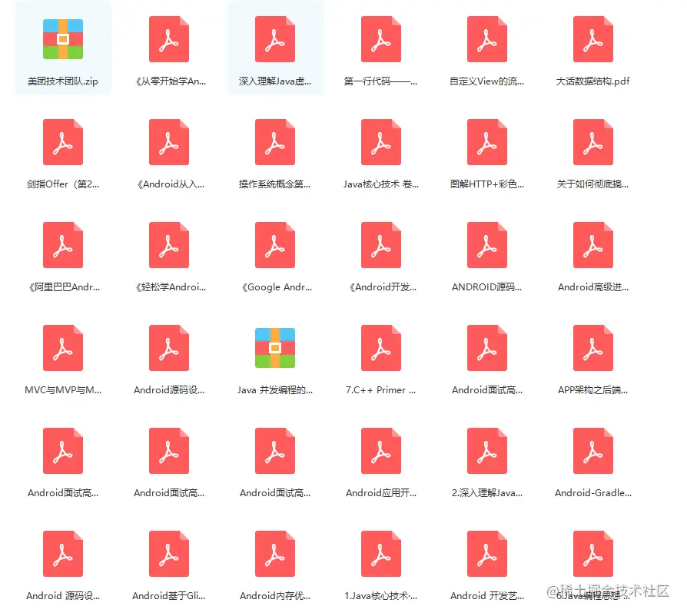
Task: Select the 美团技术团队.zip archive icon
Action: (x=63, y=39)
